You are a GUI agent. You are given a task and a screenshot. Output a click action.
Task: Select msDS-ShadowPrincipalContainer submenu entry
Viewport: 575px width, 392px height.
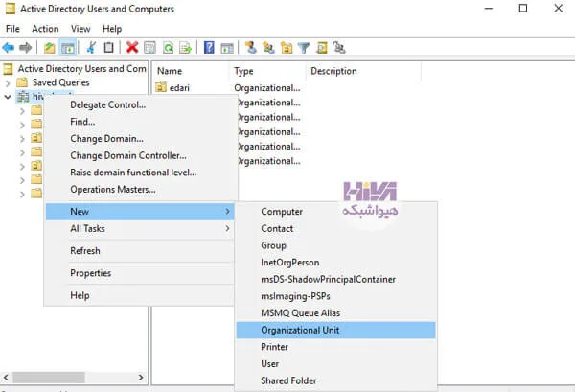click(336, 279)
